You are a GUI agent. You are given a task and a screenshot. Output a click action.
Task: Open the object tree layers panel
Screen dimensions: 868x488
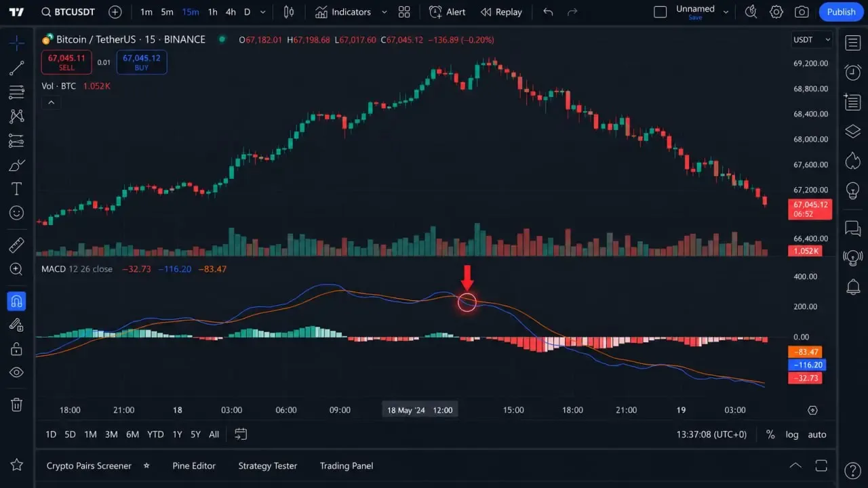click(852, 131)
